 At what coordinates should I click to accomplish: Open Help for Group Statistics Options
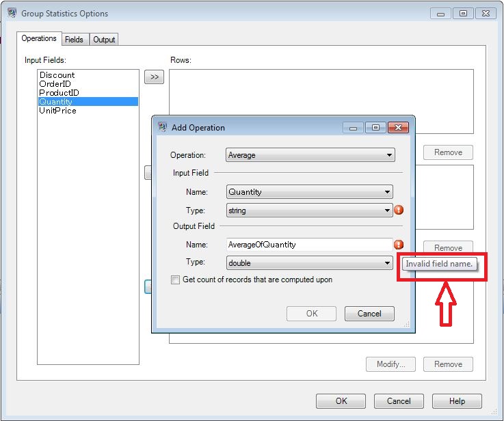click(457, 401)
